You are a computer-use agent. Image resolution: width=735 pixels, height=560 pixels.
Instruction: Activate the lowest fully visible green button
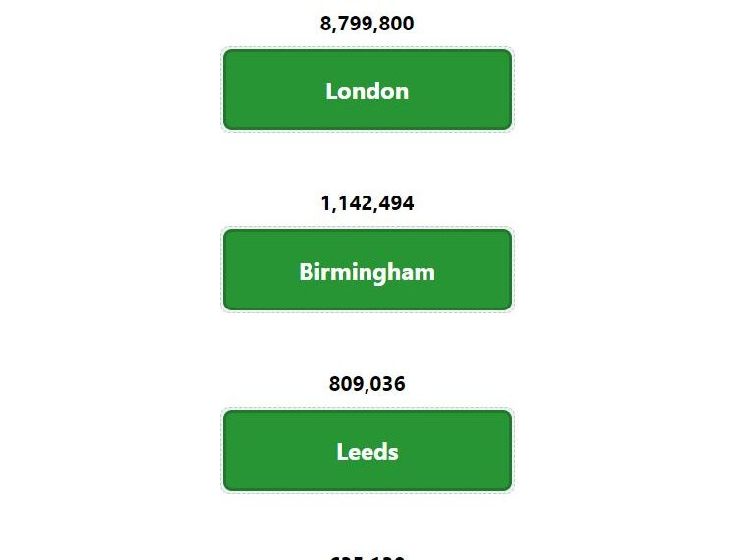[x=367, y=450]
